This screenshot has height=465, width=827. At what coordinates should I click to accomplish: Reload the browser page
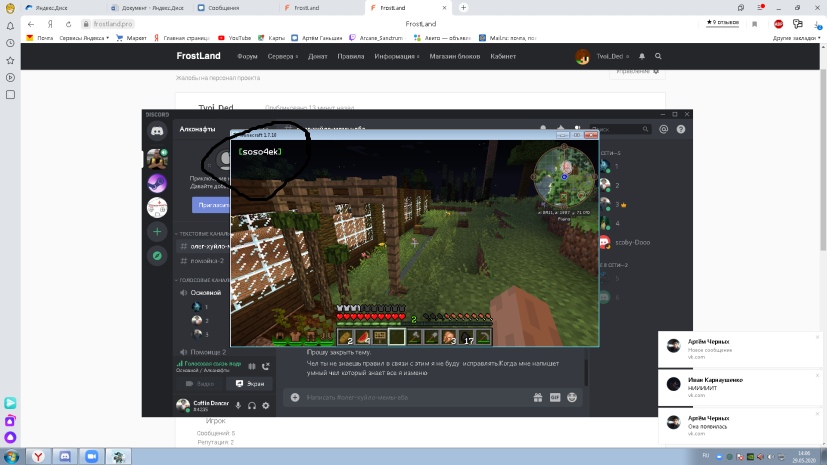(x=69, y=24)
